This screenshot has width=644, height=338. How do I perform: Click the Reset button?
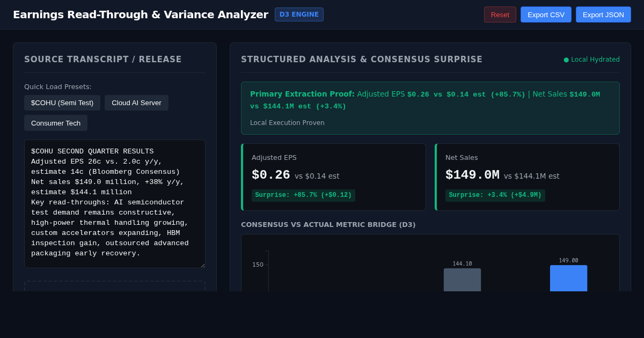(x=500, y=14)
